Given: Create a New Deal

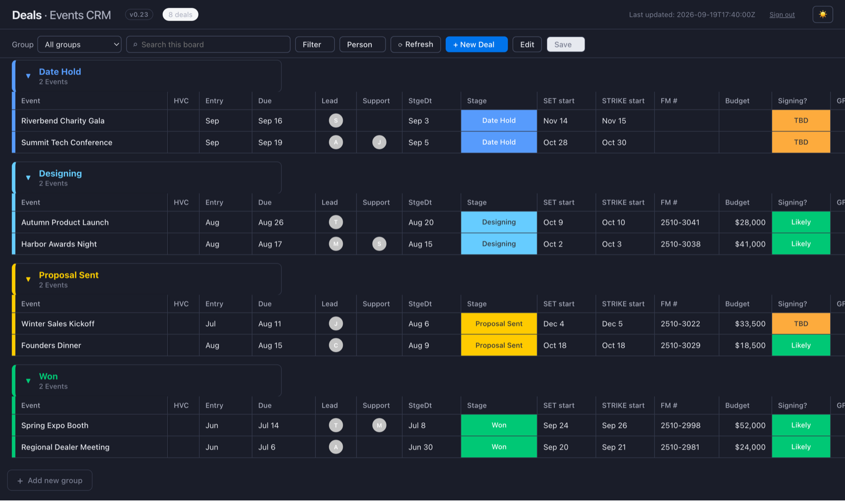Looking at the screenshot, I should coord(476,44).
